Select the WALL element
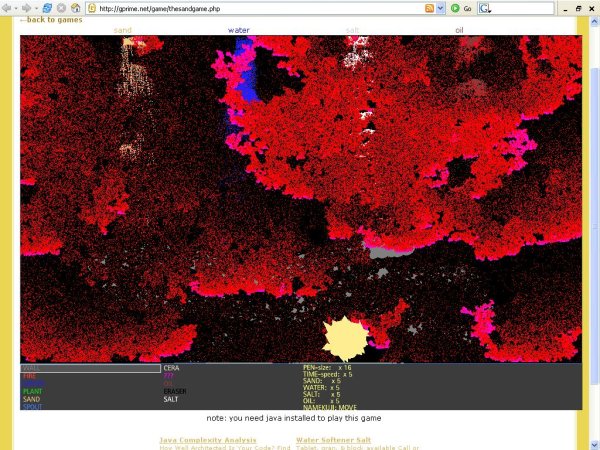 (x=32, y=368)
